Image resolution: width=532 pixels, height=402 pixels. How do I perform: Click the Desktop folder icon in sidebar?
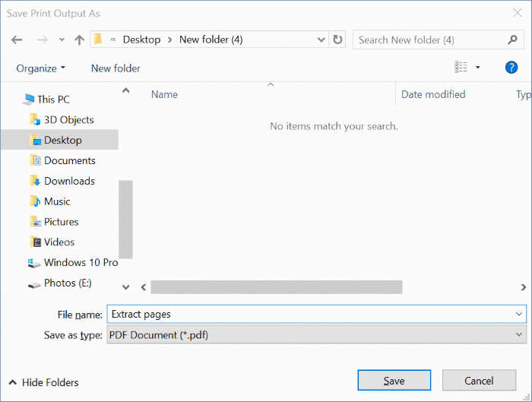35,140
